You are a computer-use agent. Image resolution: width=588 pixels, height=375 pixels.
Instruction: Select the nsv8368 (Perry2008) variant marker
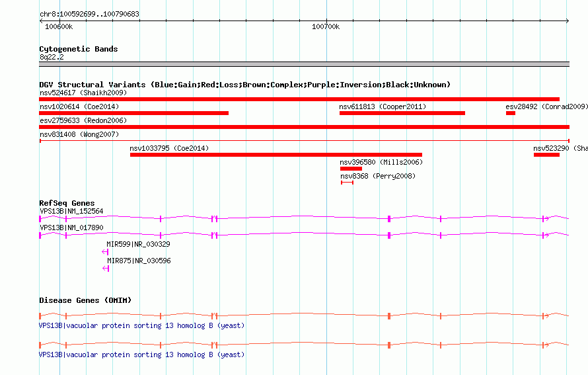(348, 183)
